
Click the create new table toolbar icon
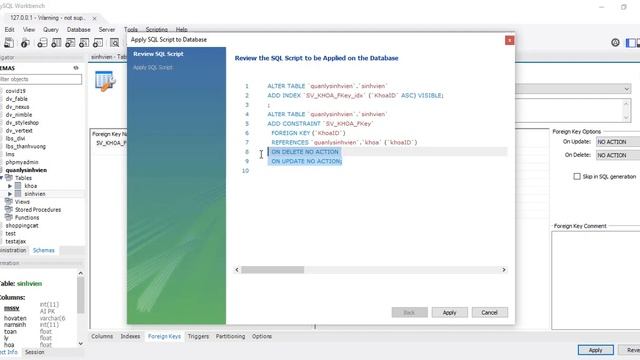[x=56, y=42]
